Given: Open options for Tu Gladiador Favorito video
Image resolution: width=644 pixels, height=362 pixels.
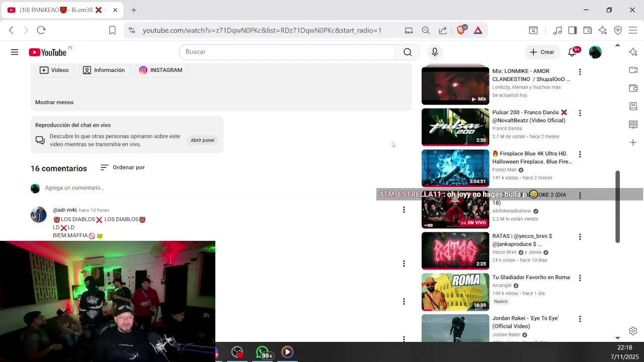Looking at the screenshot, I should tap(580, 278).
